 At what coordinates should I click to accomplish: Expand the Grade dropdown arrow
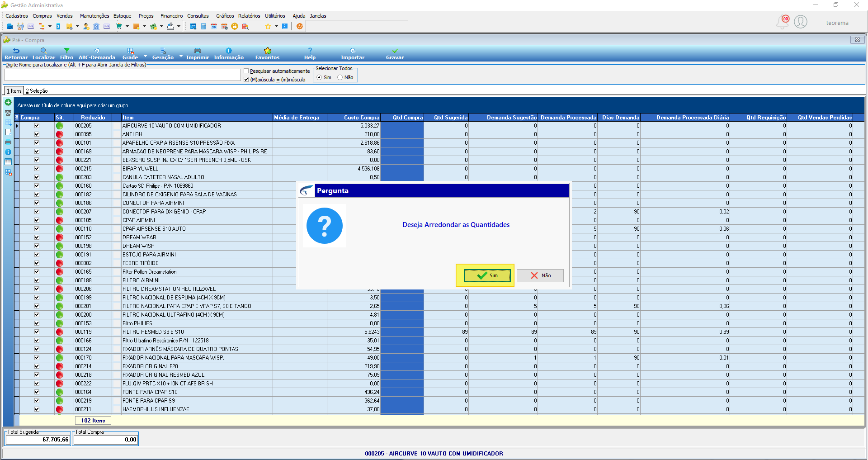pos(145,57)
